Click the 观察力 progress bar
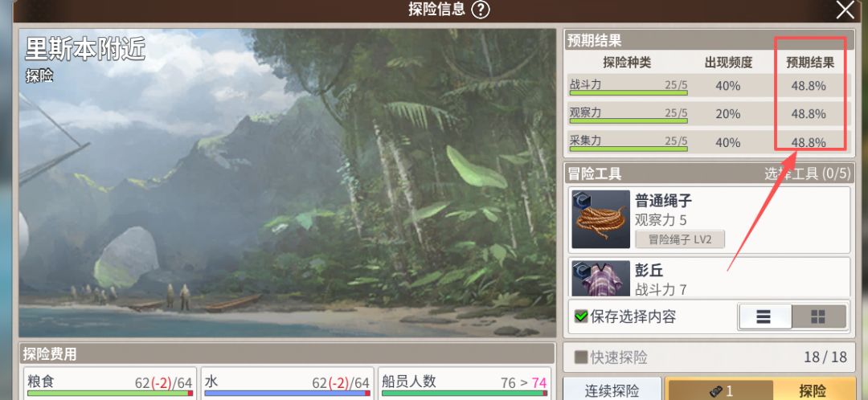Screen dimensions: 868x400 pyautogui.click(x=628, y=120)
